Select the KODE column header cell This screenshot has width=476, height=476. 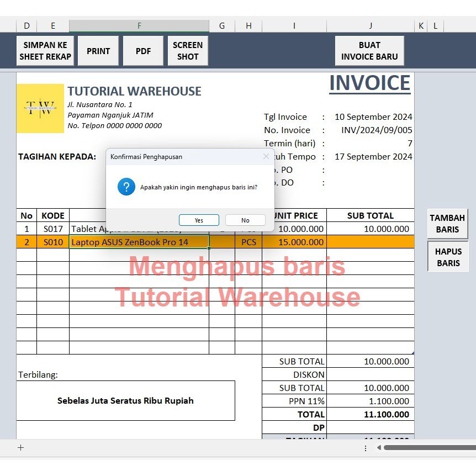tap(53, 215)
